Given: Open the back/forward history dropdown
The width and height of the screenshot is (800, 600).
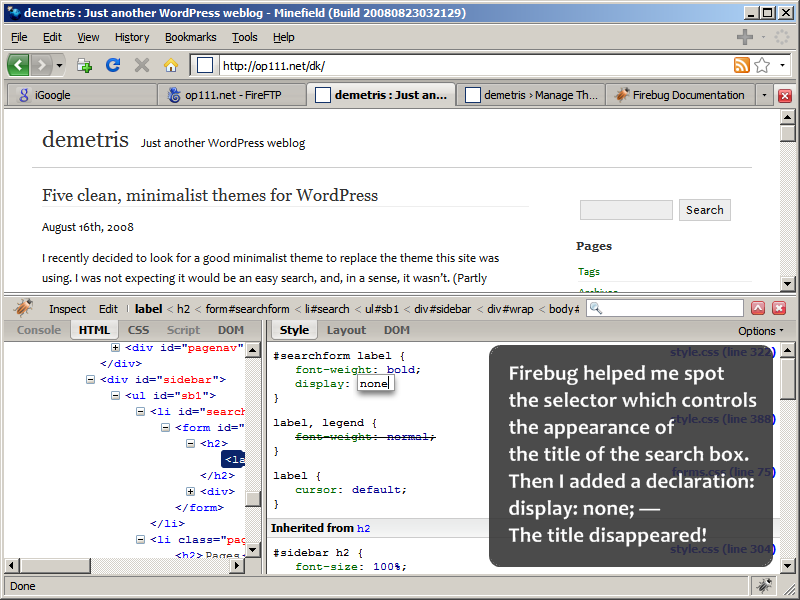Looking at the screenshot, I should [59, 65].
